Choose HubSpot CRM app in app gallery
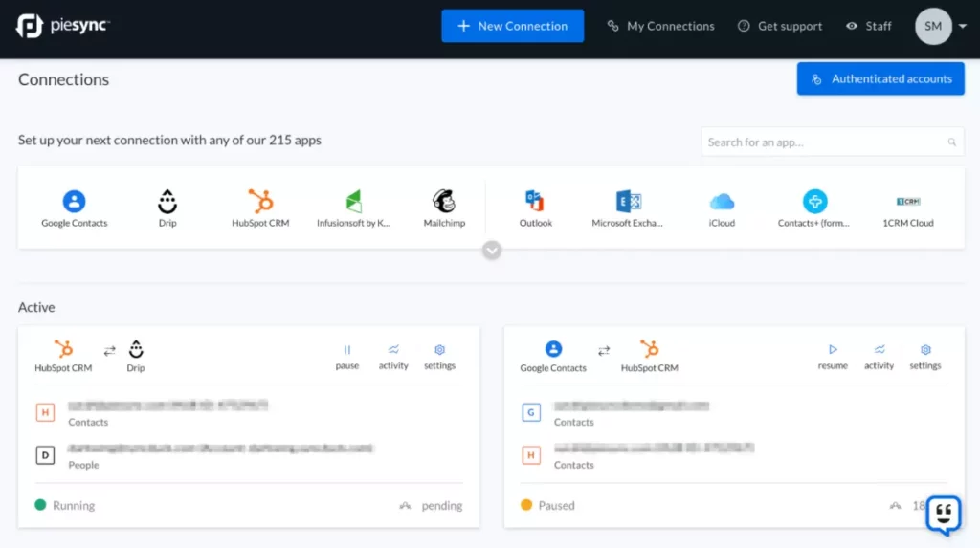The width and height of the screenshot is (980, 548). point(260,208)
